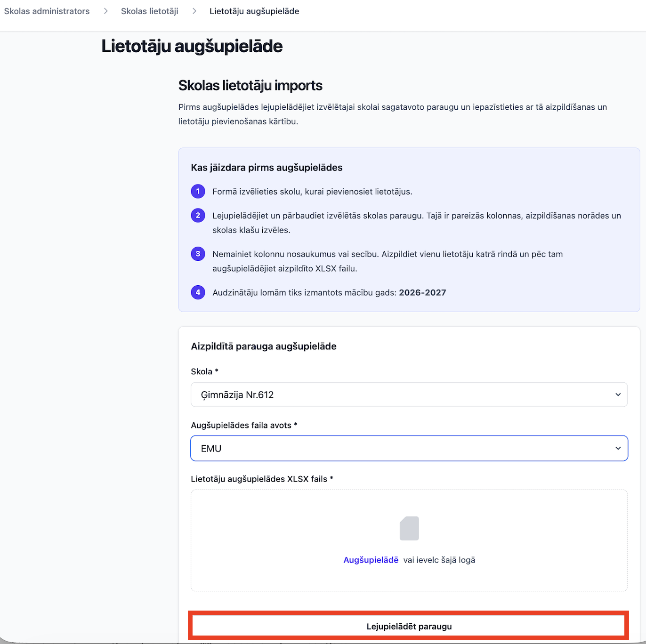
Task: Open the Augšupielādes faila avots EMU dropdown
Action: (409, 448)
